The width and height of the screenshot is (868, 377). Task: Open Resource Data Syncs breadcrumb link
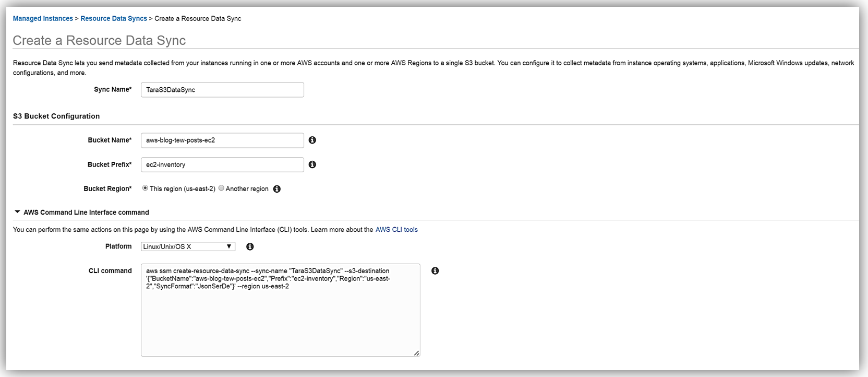click(114, 18)
